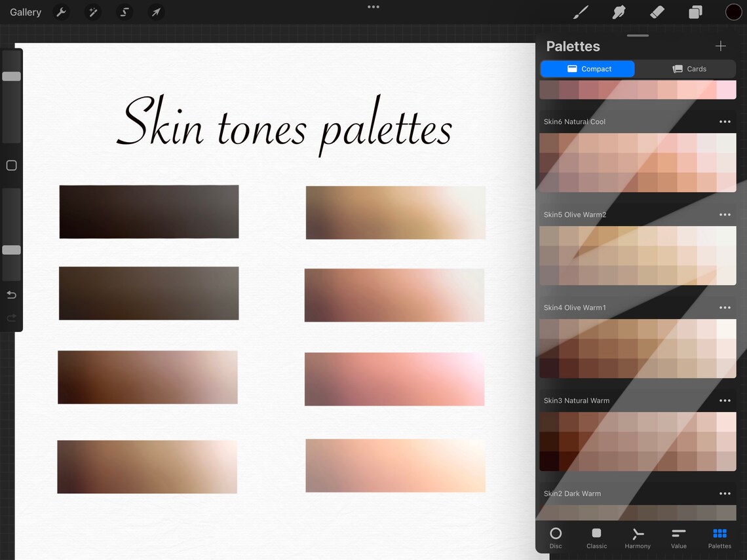Open the sidebar Modify square button
Viewport: 747px width, 560px height.
click(11, 165)
